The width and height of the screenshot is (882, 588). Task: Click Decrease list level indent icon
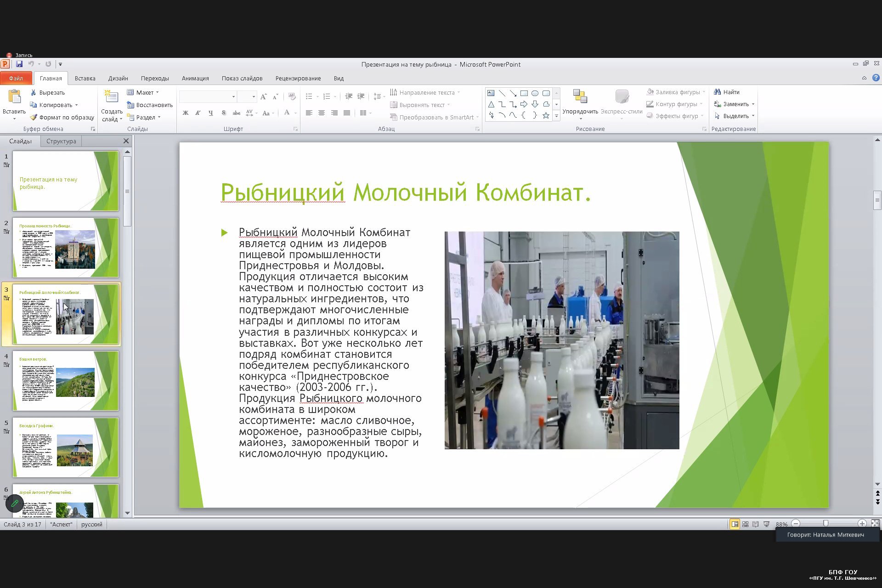tap(349, 96)
